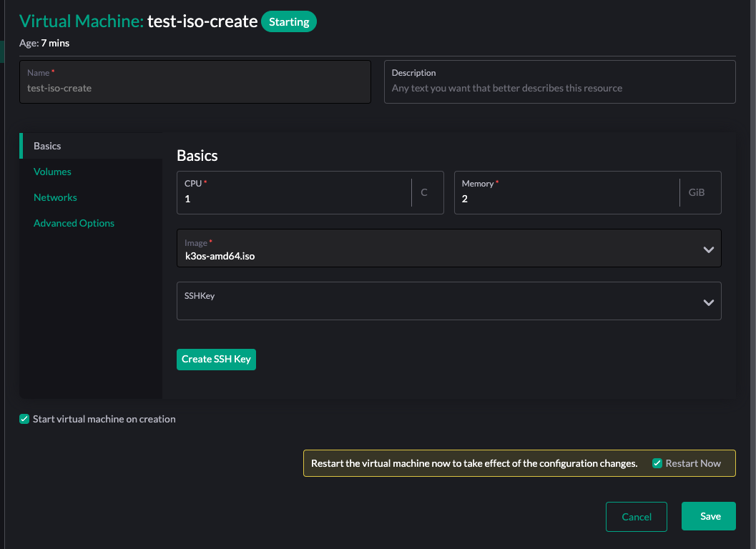Click the restart warning message text
This screenshot has width=756, height=549.
click(474, 463)
